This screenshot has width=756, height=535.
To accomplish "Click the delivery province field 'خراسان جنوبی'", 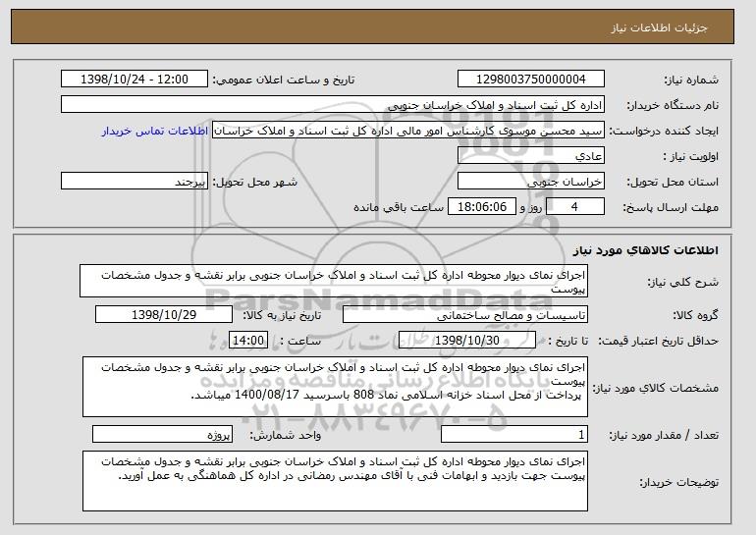I will [531, 182].
